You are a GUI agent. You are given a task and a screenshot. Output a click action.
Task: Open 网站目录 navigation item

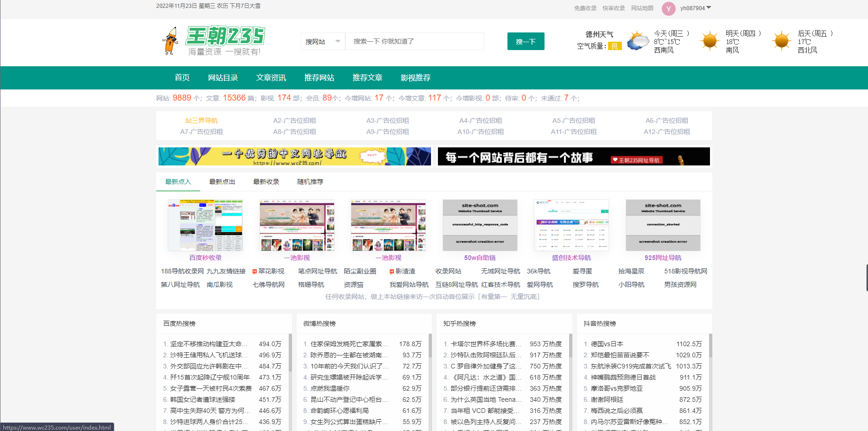pyautogui.click(x=223, y=77)
